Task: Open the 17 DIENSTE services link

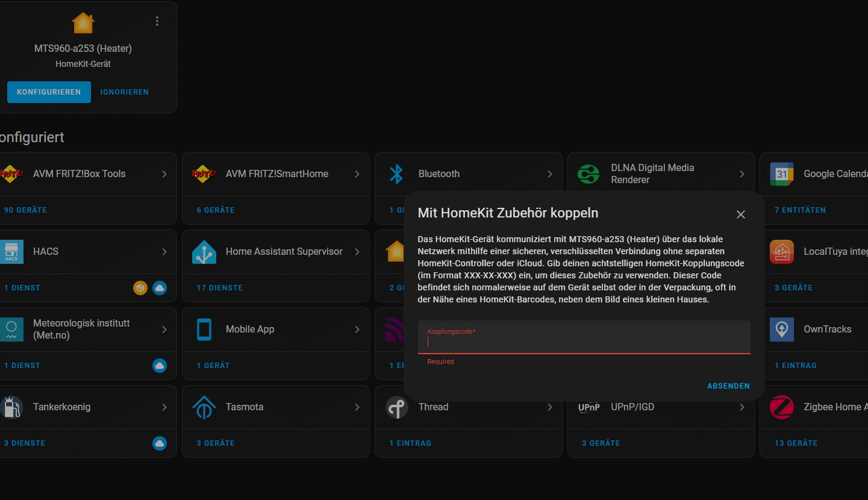Action: click(219, 288)
